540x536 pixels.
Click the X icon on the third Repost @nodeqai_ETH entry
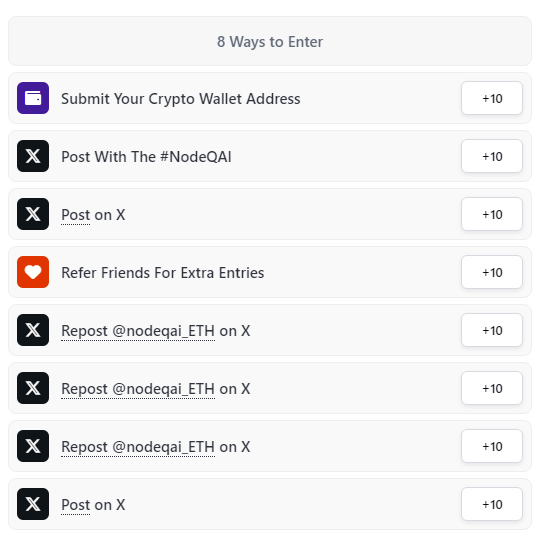tap(33, 446)
